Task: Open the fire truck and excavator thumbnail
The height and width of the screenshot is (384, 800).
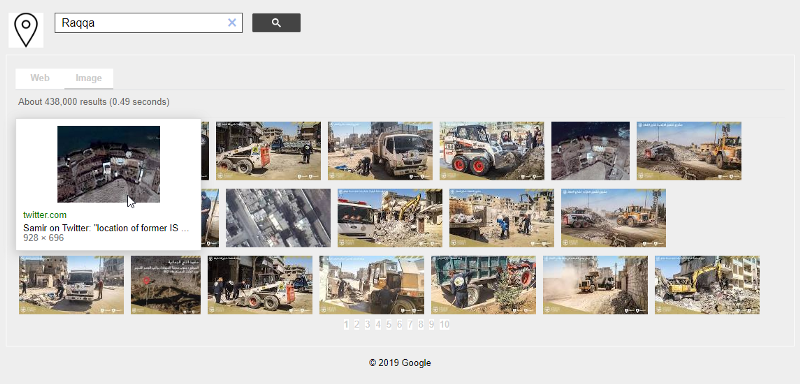Action: tap(390, 218)
